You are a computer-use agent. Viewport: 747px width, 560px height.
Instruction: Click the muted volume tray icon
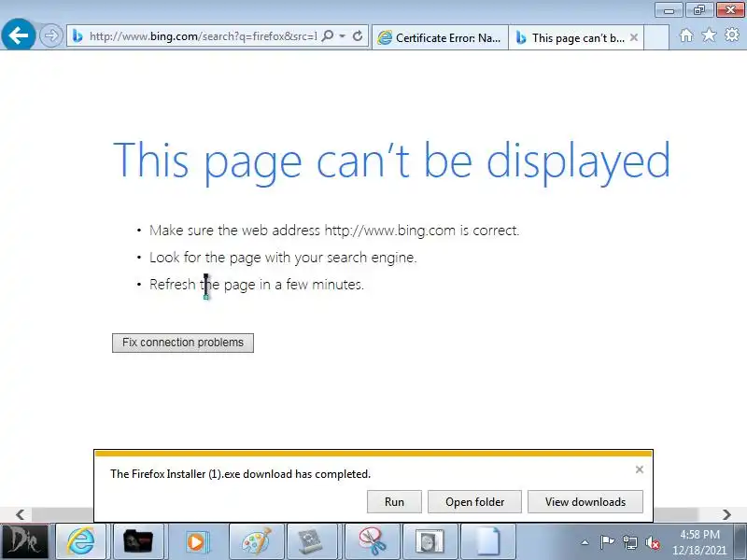[653, 542]
